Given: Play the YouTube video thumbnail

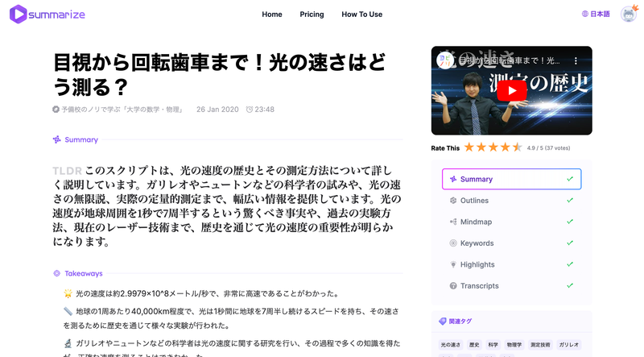Looking at the screenshot, I should point(512,90).
